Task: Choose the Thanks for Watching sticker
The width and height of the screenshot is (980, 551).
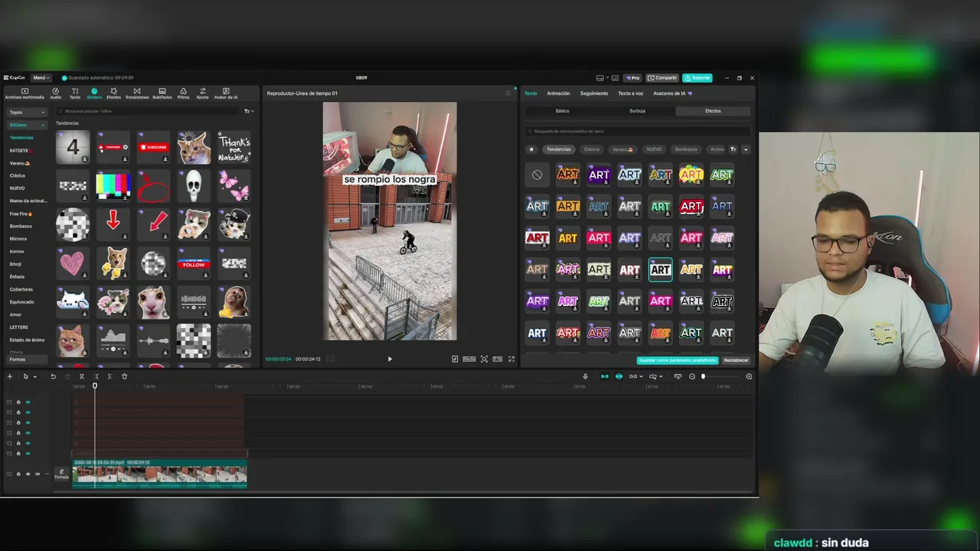Action: (x=234, y=146)
